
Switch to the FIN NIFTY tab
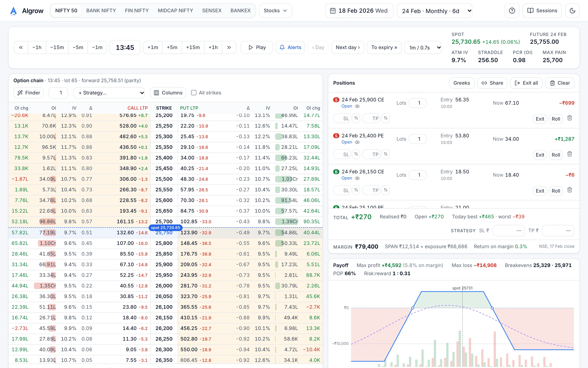pos(137,11)
